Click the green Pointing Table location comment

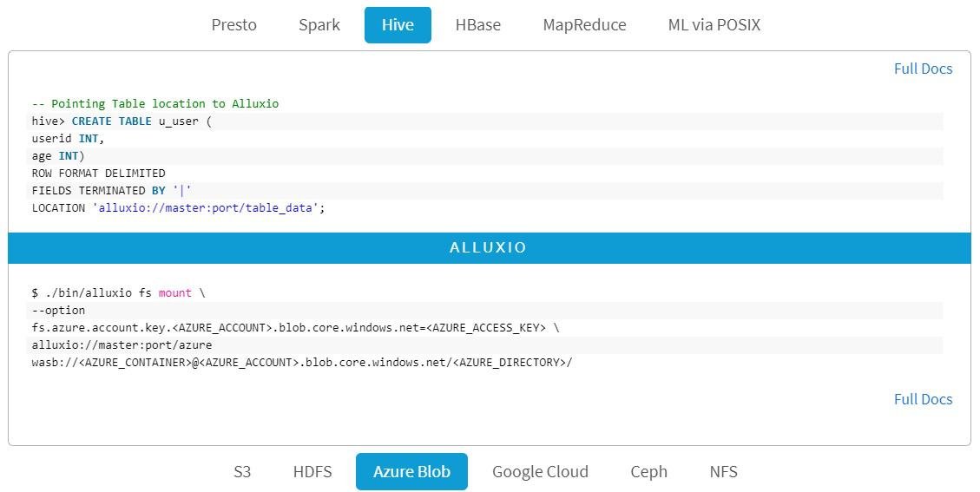pos(155,104)
